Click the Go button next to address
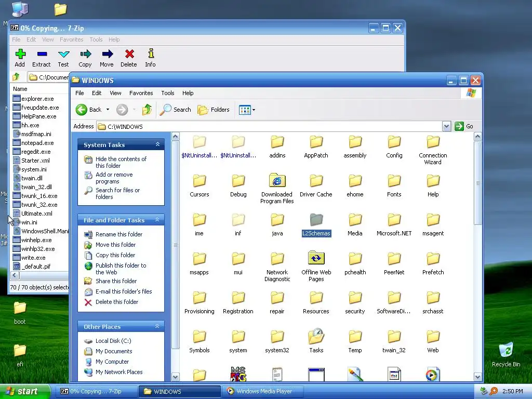The height and width of the screenshot is (399, 532). pyautogui.click(x=464, y=127)
